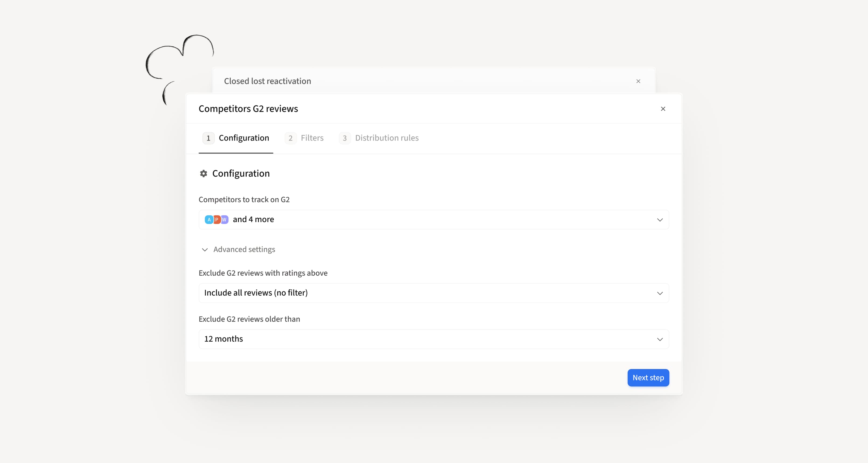Open competitors to track dropdown arrow
Screen dimensions: 868x463
[659, 220]
